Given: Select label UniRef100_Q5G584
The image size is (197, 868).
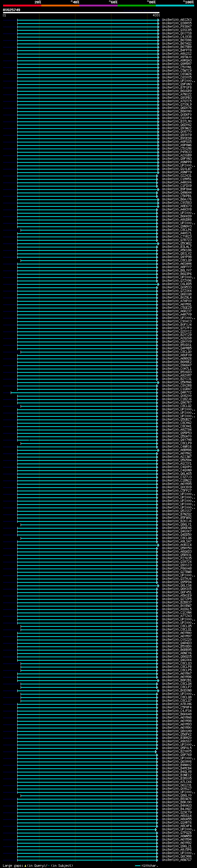Looking at the screenshot, I should [x=177, y=460].
